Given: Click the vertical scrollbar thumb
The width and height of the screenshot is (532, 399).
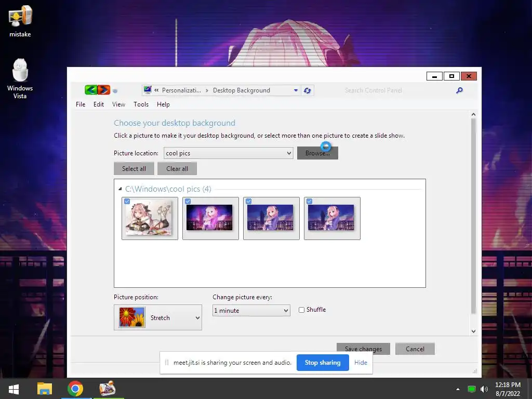Looking at the screenshot, I should click(x=473, y=216).
